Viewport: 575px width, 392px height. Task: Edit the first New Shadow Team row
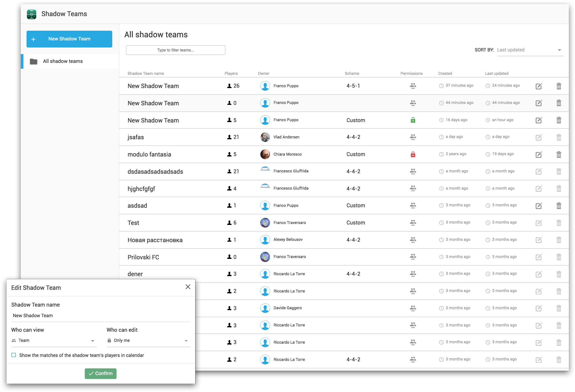(538, 86)
